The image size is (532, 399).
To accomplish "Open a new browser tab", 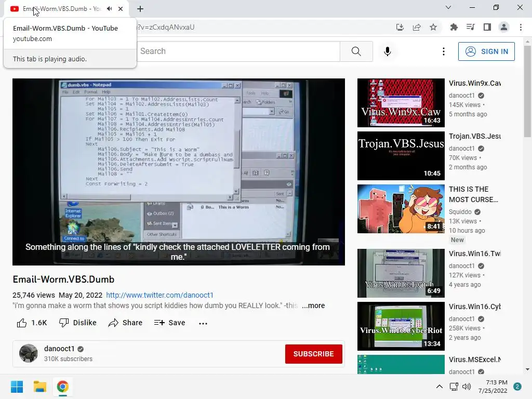I will coord(140,9).
